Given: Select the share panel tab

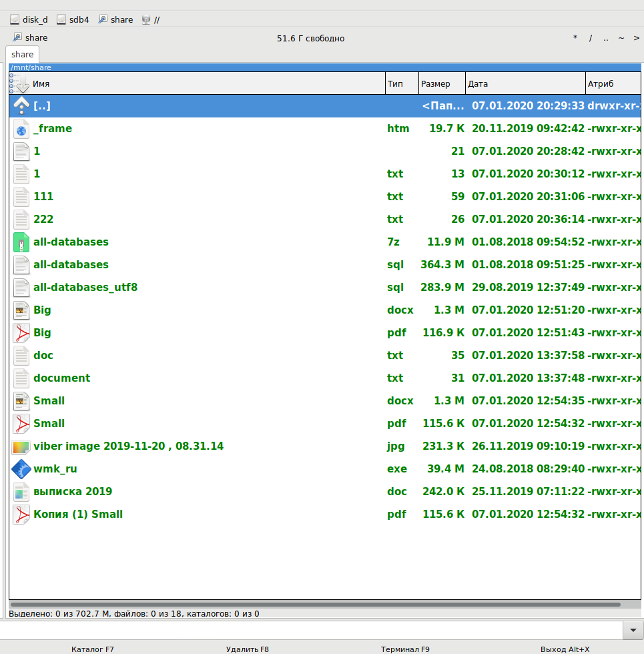Looking at the screenshot, I should pos(23,55).
